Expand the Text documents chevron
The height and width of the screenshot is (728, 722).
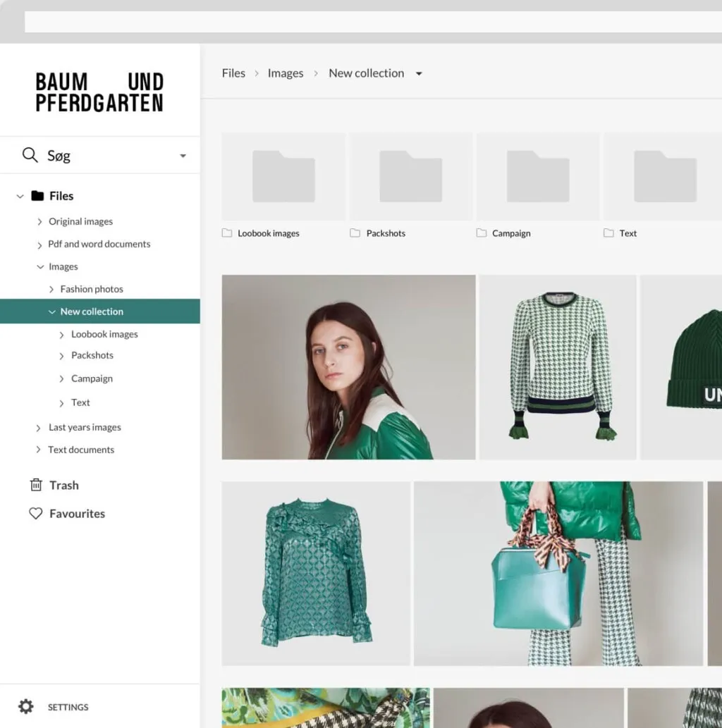click(38, 450)
